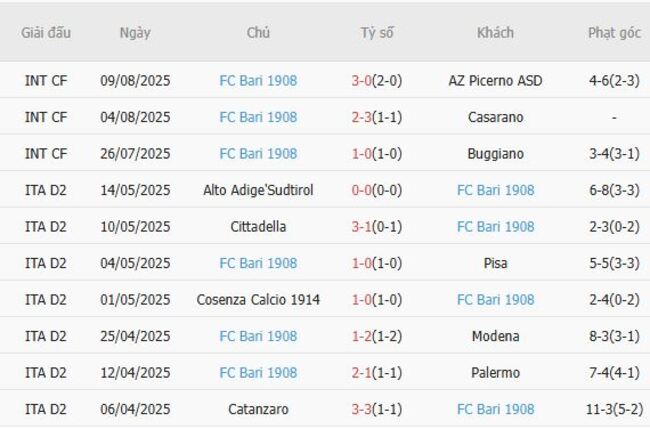Select the "Tỷ số" column header

point(377,33)
